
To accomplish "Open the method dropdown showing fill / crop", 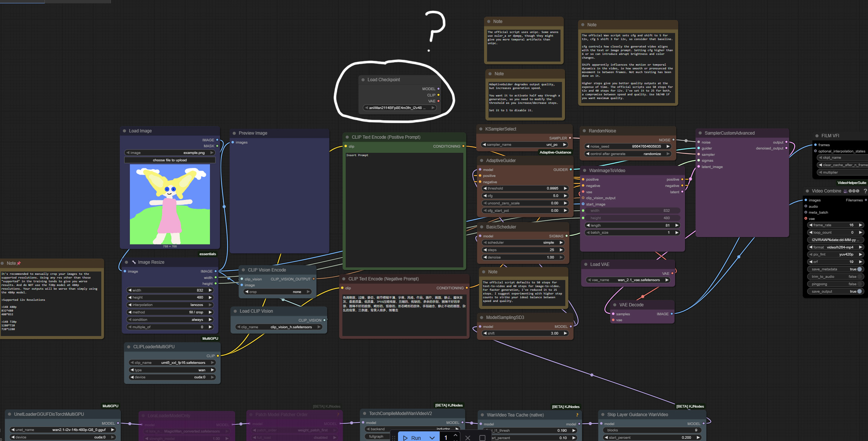I will click(x=170, y=312).
